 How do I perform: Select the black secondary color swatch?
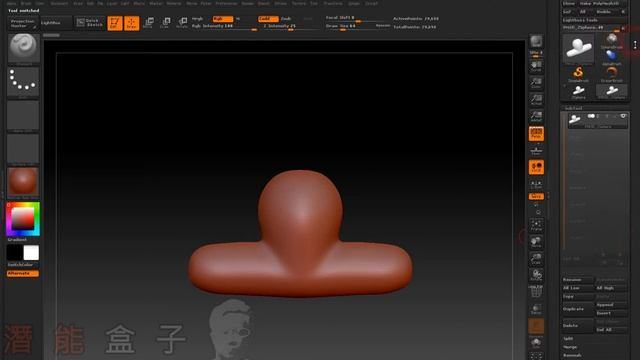click(x=15, y=253)
